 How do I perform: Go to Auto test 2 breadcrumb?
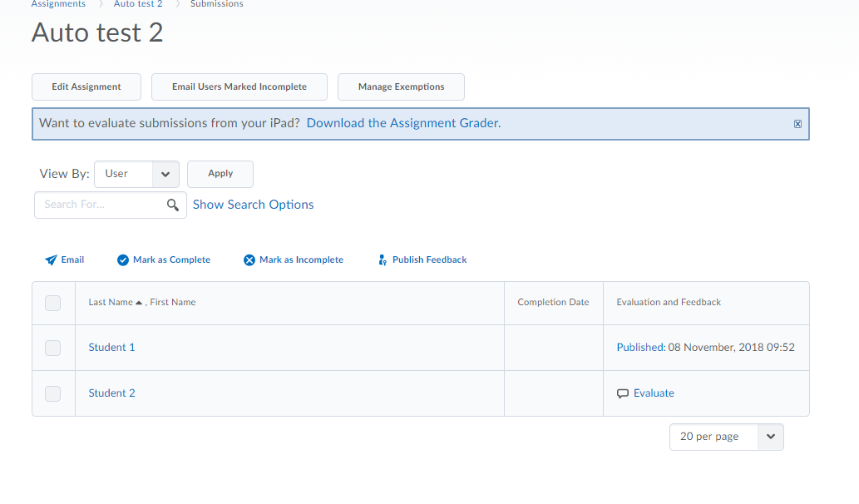(138, 4)
